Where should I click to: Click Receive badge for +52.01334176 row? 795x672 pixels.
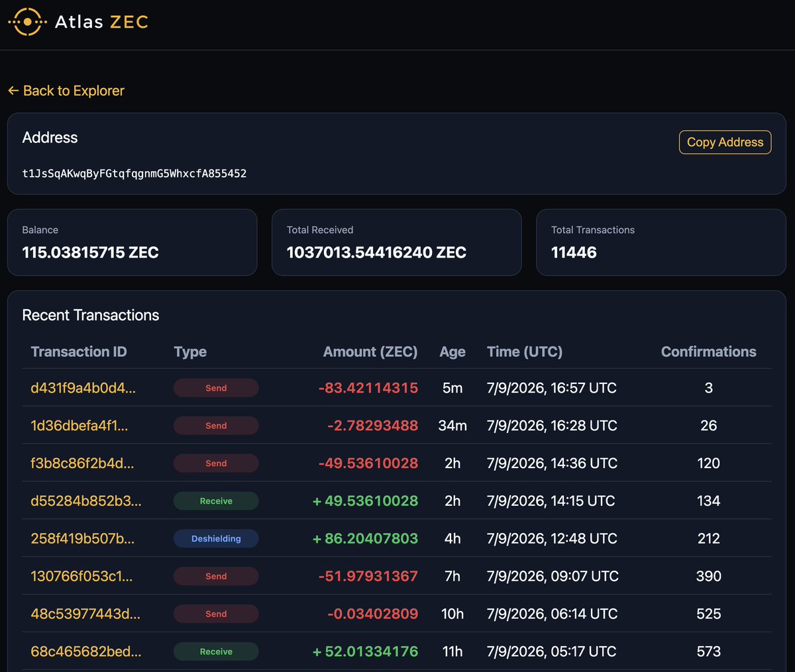click(216, 652)
